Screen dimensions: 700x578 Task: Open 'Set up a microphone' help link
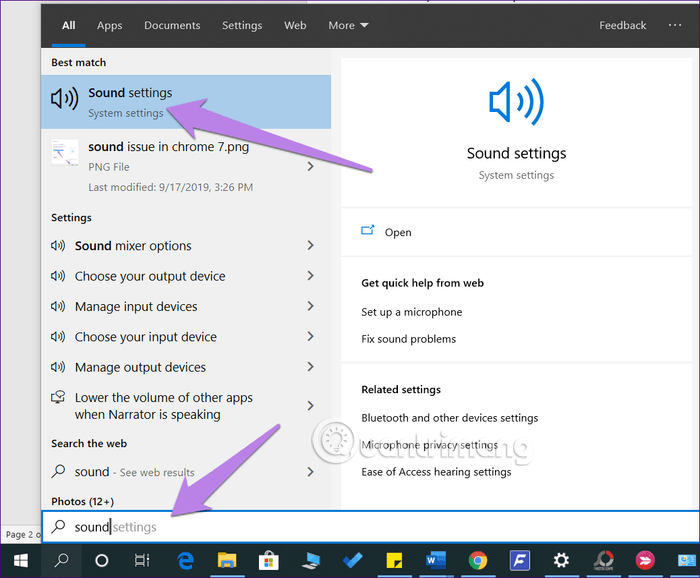[x=412, y=312]
